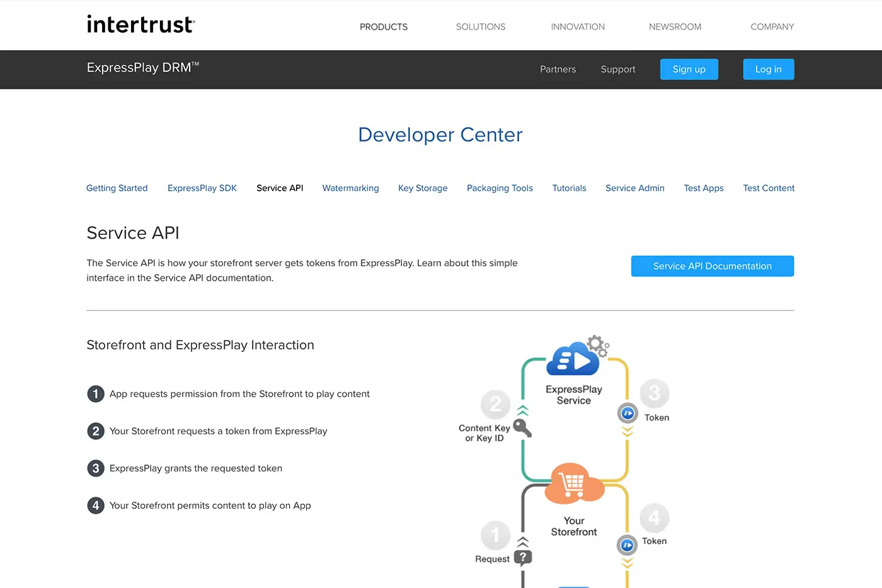The height and width of the screenshot is (588, 882).
Task: Click the upper Token disc icon
Action: (627, 414)
